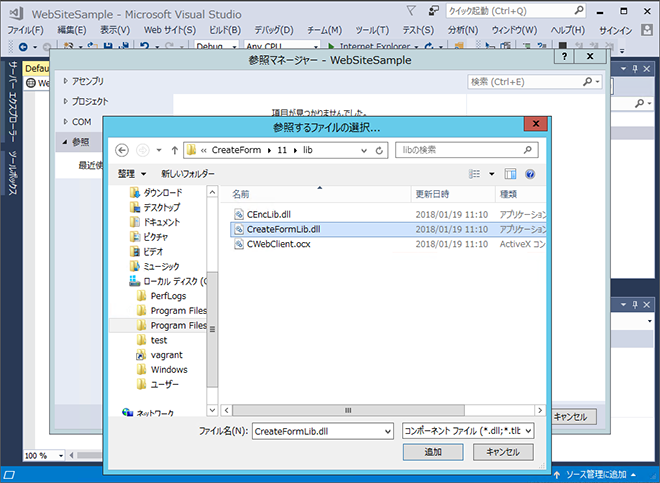Open the コンポーネント ファイル type filter dropdown
Image resolution: width=660 pixels, height=483 pixels.
(528, 431)
